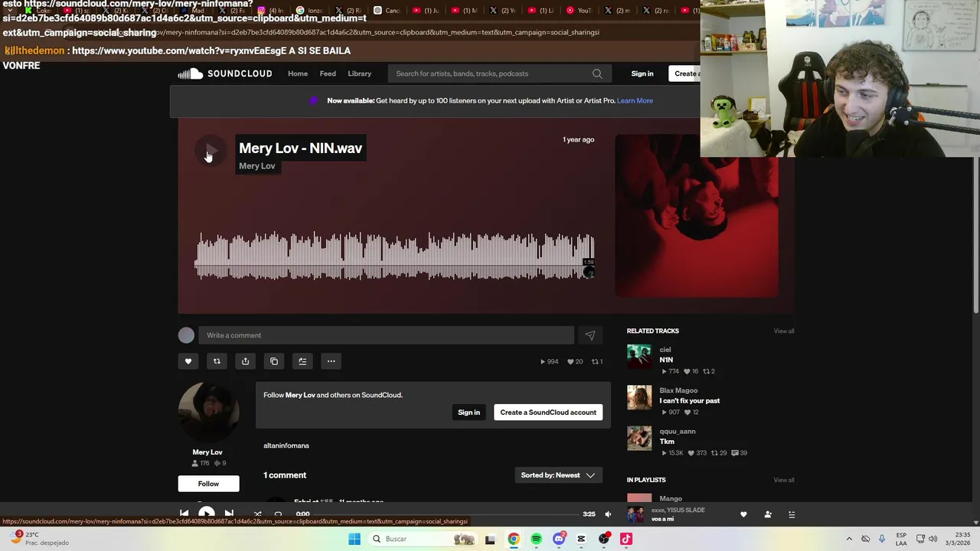Open the Home nav item
The image size is (980, 551).
[x=298, y=73]
